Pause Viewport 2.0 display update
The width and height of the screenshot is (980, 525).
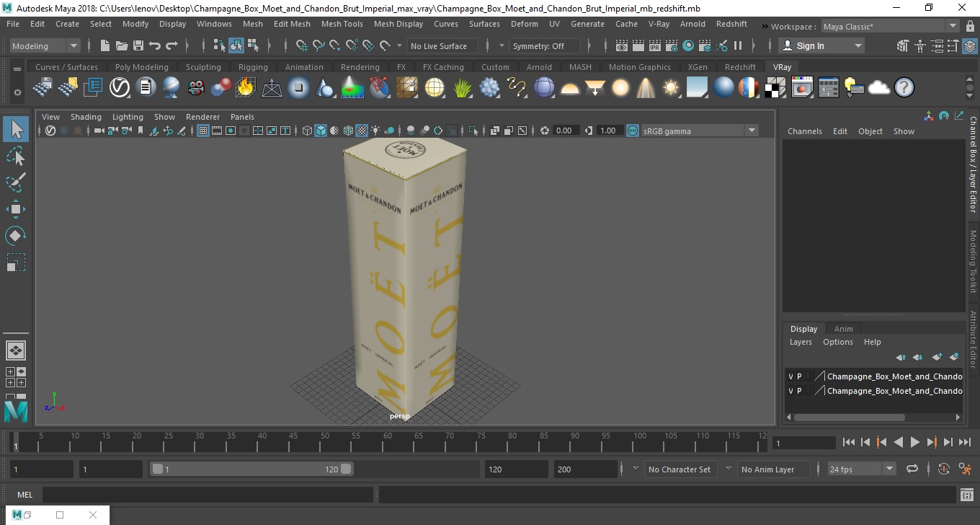(738, 46)
